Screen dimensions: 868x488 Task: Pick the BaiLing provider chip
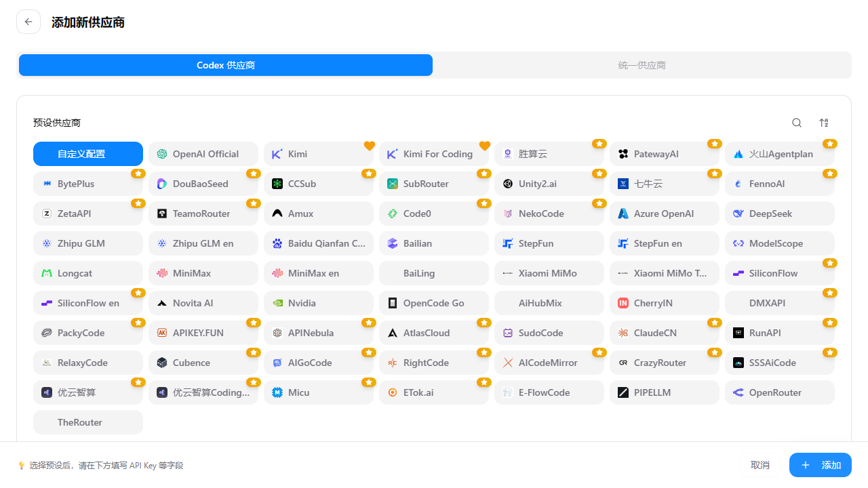pos(434,273)
